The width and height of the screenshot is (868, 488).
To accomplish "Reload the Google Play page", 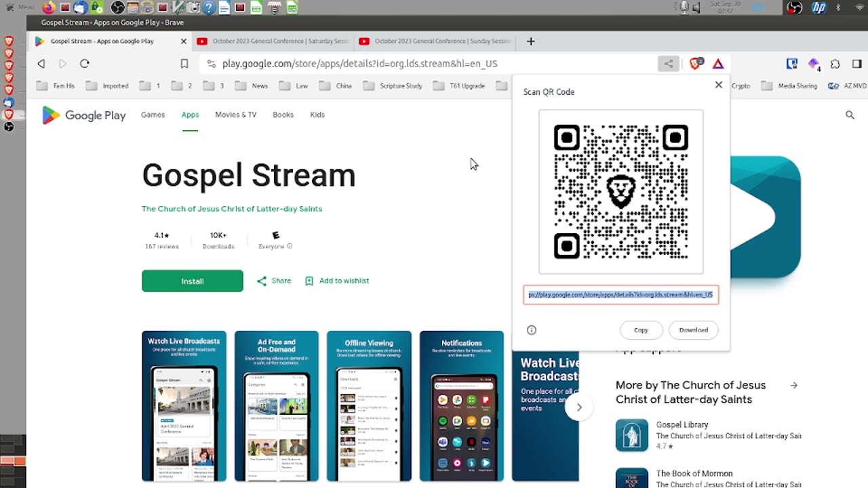I will pyautogui.click(x=85, y=64).
